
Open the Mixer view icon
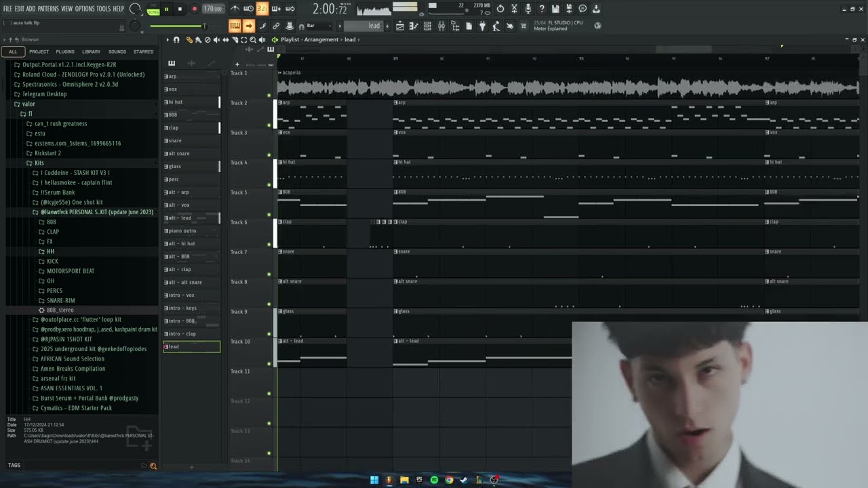[x=441, y=26]
